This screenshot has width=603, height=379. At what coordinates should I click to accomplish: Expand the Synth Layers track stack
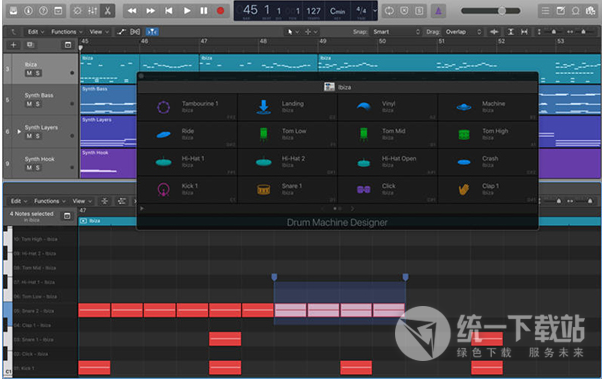tap(19, 131)
